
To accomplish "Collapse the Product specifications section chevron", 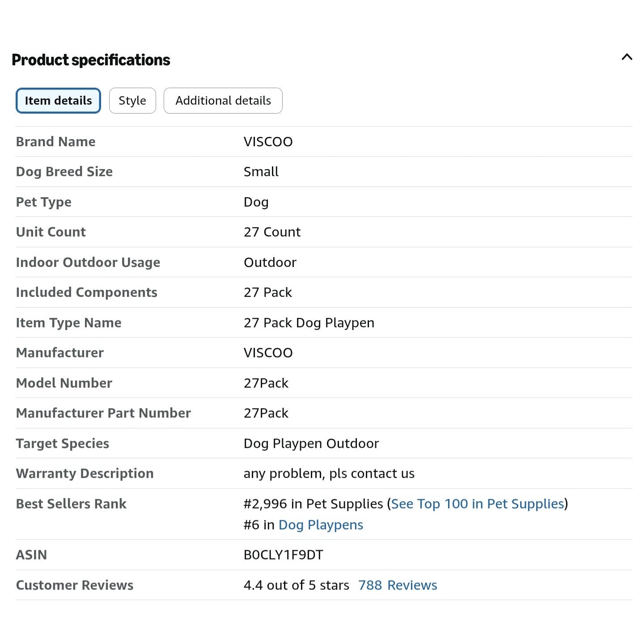I will coord(627,57).
